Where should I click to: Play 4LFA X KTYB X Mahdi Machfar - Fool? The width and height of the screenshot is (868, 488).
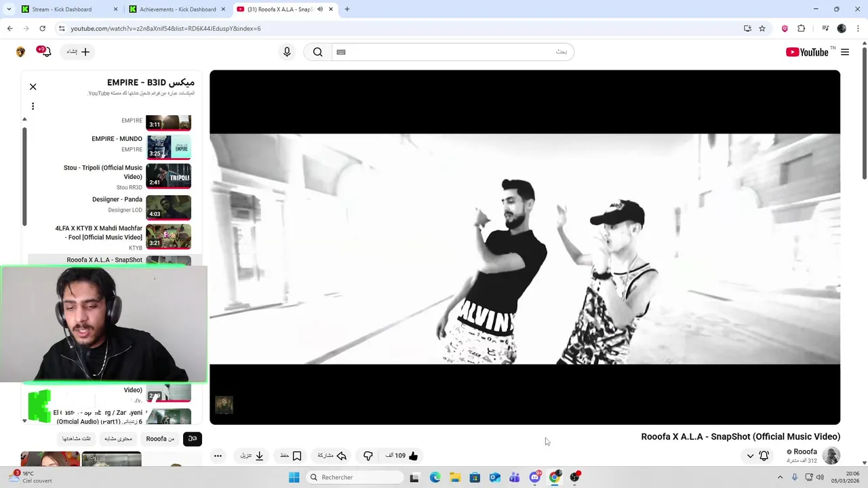(x=168, y=237)
